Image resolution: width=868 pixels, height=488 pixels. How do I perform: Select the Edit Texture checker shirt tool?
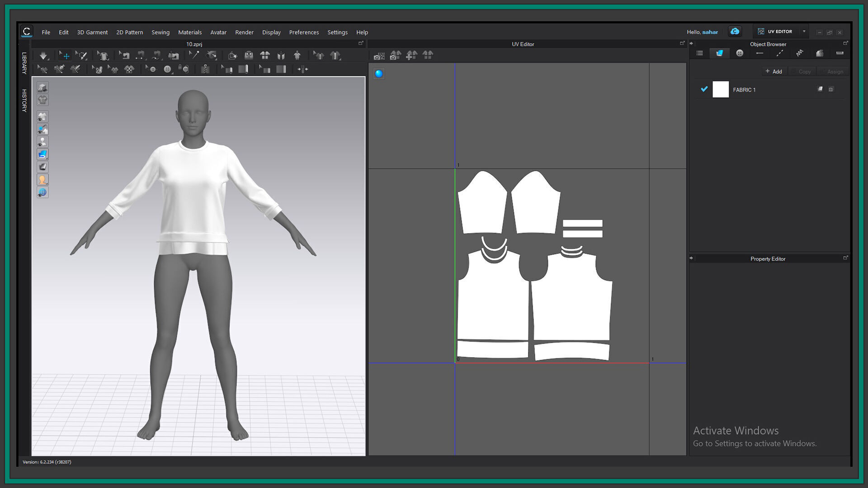pyautogui.click(x=113, y=69)
